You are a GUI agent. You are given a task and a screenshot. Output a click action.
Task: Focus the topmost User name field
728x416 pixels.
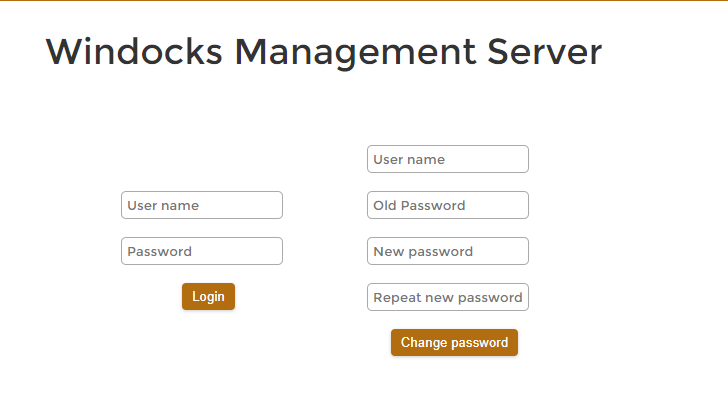point(448,159)
